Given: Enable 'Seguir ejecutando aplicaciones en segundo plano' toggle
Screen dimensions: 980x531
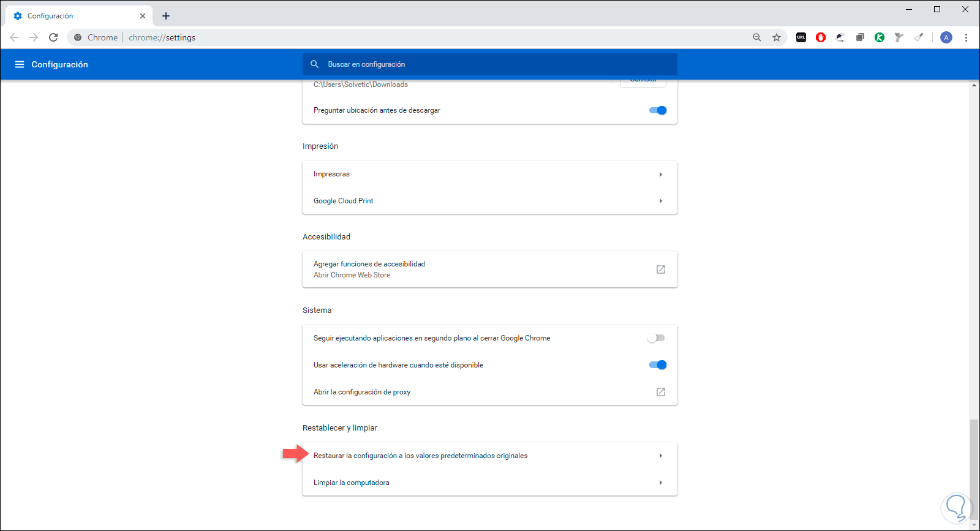Looking at the screenshot, I should pos(656,338).
